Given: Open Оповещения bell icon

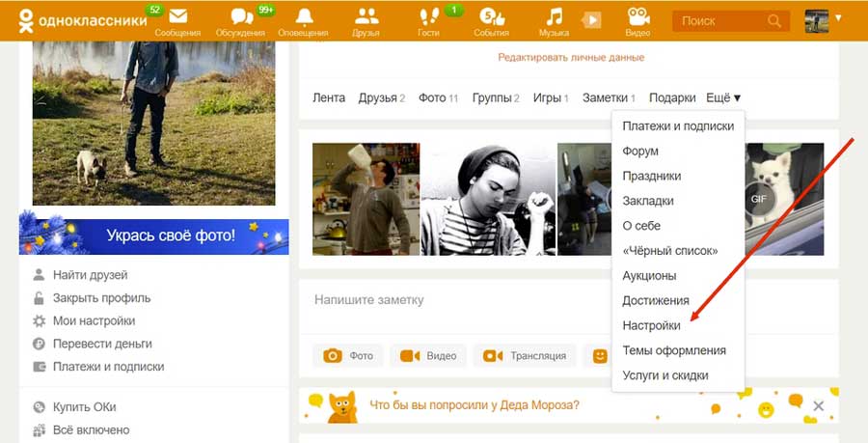Looking at the screenshot, I should pyautogui.click(x=304, y=16).
